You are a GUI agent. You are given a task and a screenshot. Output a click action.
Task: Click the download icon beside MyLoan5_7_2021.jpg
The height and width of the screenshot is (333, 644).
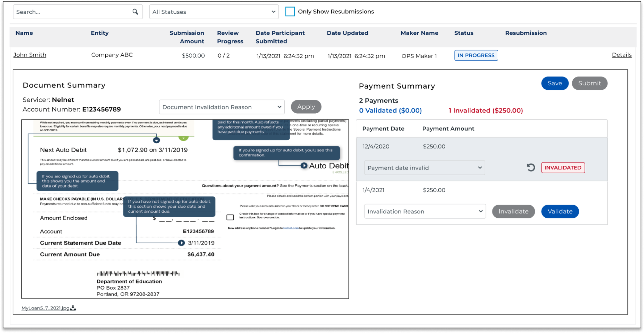(73, 308)
